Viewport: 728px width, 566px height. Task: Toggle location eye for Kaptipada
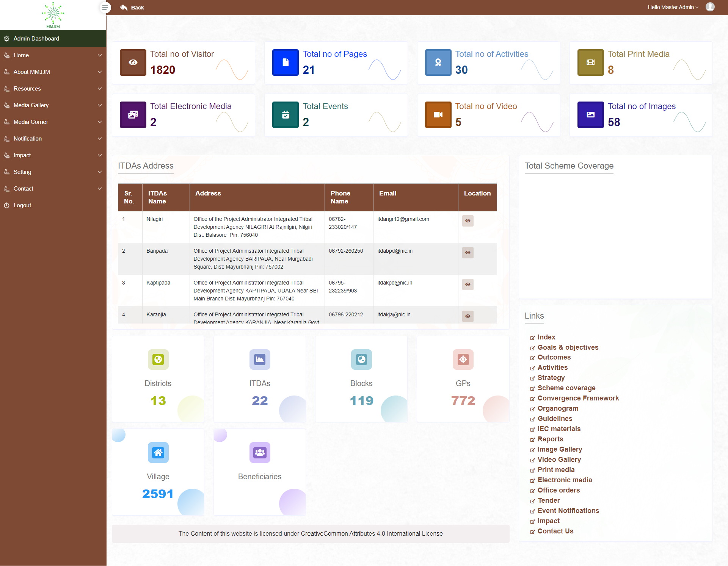pos(468,285)
